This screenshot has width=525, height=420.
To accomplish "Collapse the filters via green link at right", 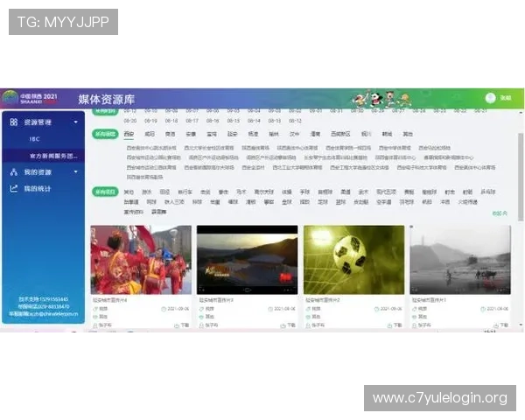I will coord(500,213).
